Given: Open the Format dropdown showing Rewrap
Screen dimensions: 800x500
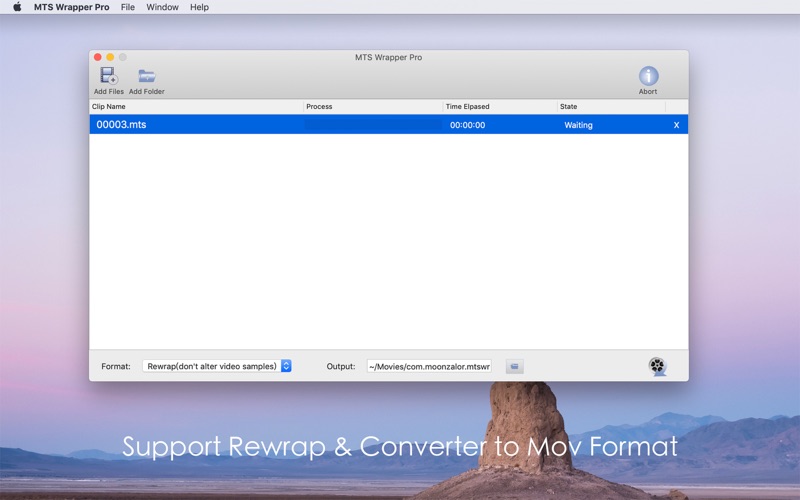Looking at the screenshot, I should pyautogui.click(x=217, y=366).
